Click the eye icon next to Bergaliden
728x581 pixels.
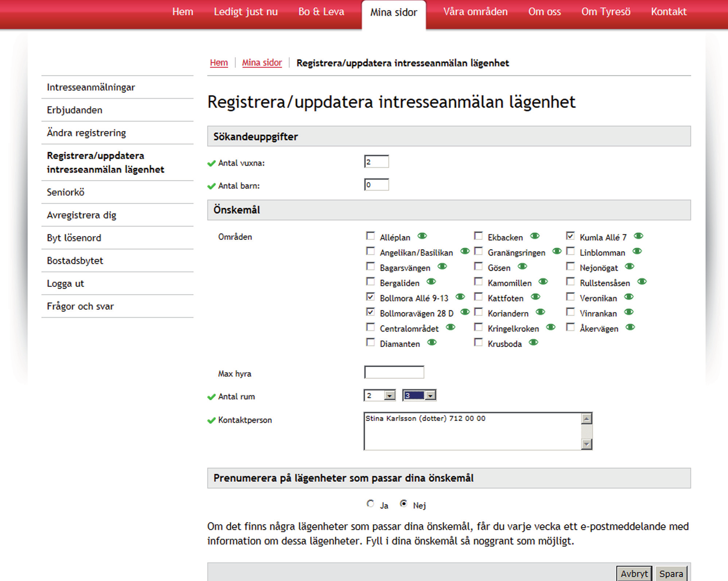tap(431, 281)
